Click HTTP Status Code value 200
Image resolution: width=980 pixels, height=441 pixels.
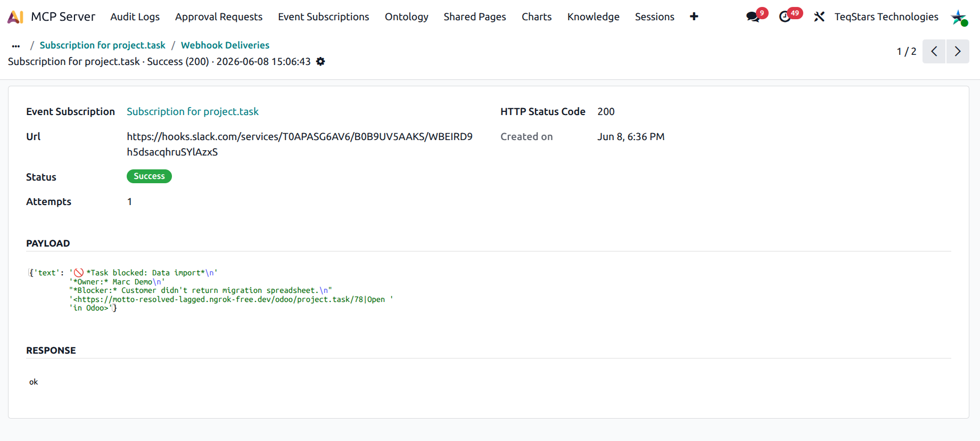pyautogui.click(x=606, y=111)
